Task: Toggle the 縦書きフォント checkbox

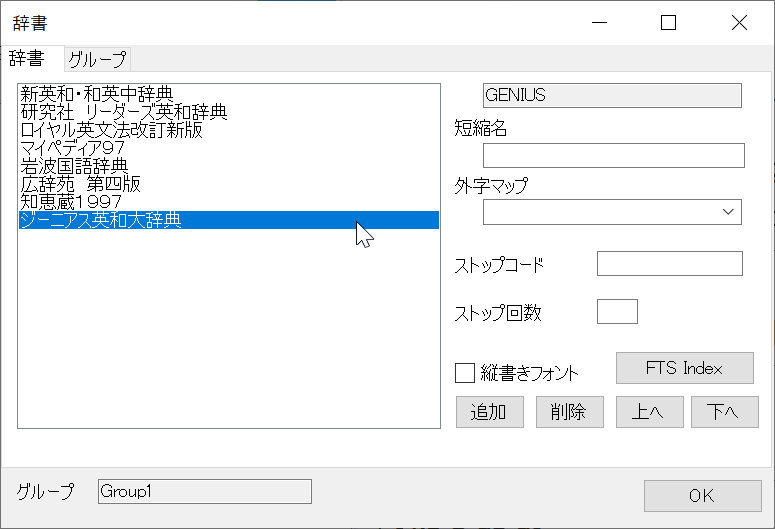Action: (465, 373)
